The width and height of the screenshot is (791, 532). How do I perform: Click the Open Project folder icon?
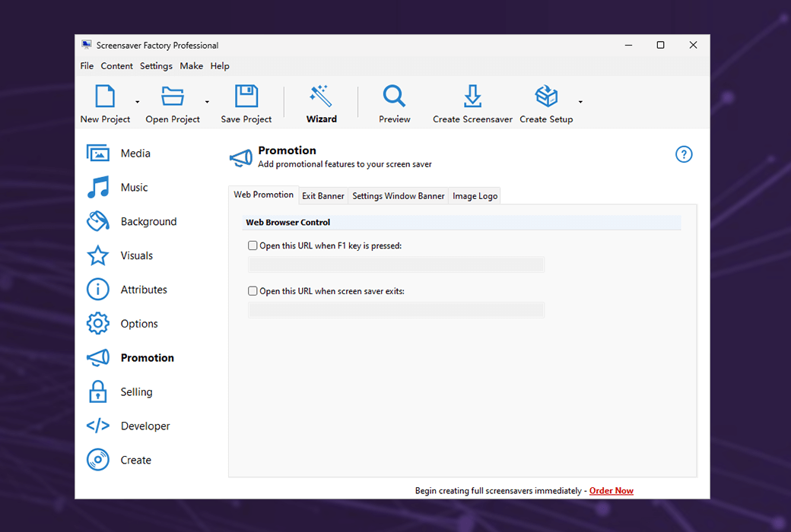tap(173, 96)
